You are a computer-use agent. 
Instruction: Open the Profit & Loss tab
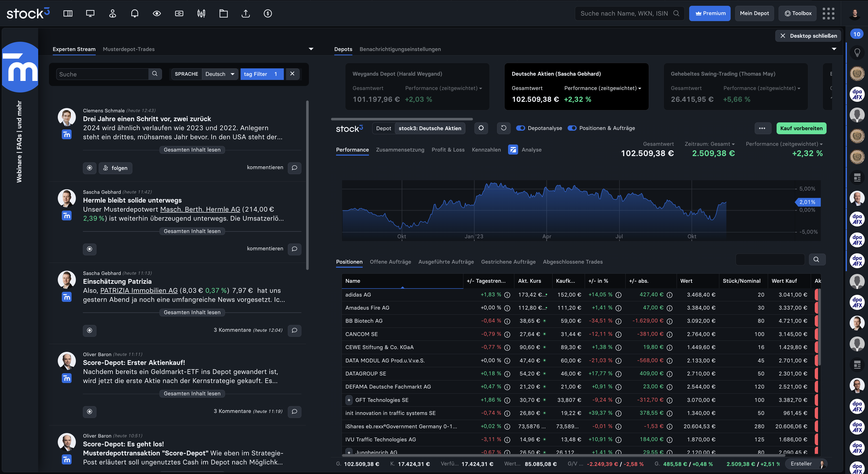pos(448,150)
